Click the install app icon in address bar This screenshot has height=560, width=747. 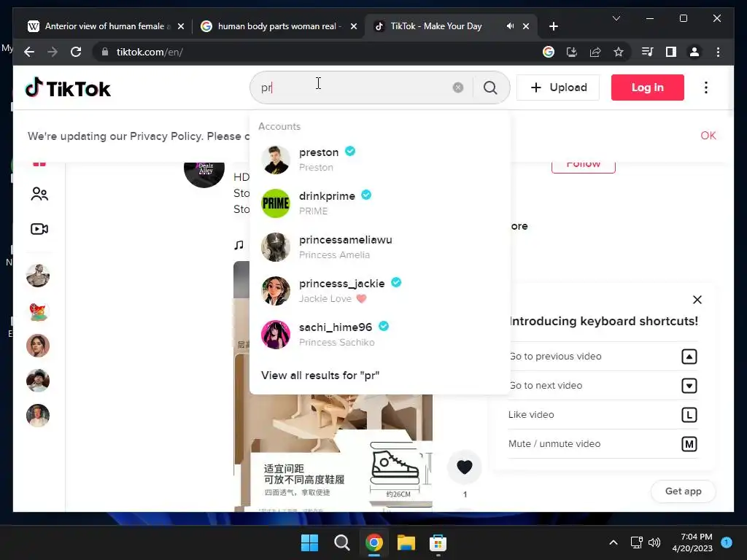[x=572, y=52]
